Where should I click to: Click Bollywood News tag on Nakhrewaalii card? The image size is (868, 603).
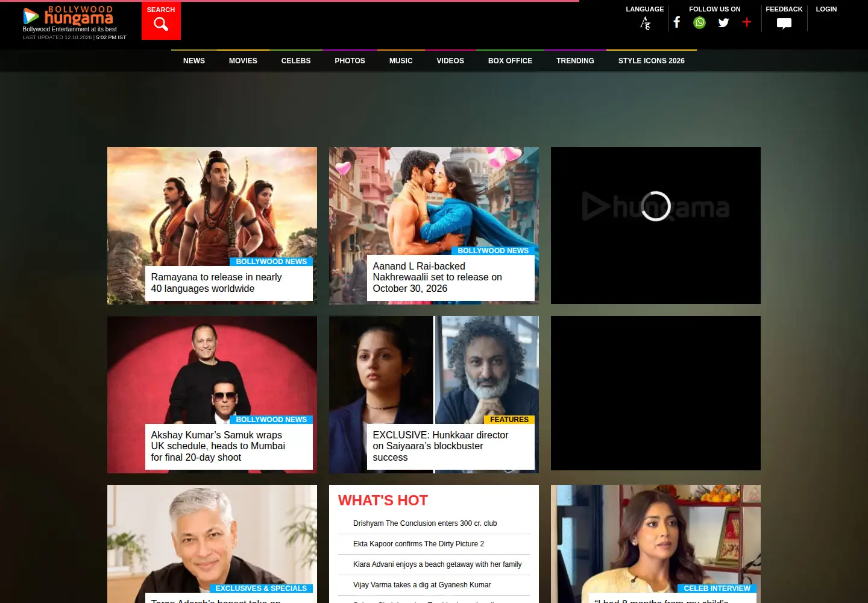493,251
